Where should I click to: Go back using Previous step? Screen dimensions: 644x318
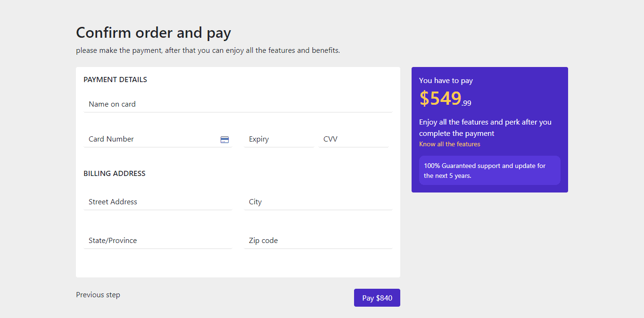(98, 294)
